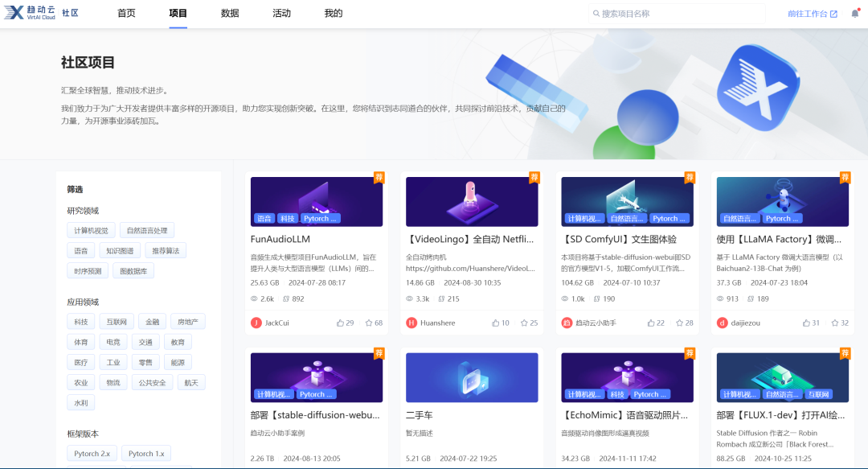Click the Huanshere author avatar
This screenshot has height=469, width=868.
[x=411, y=323]
